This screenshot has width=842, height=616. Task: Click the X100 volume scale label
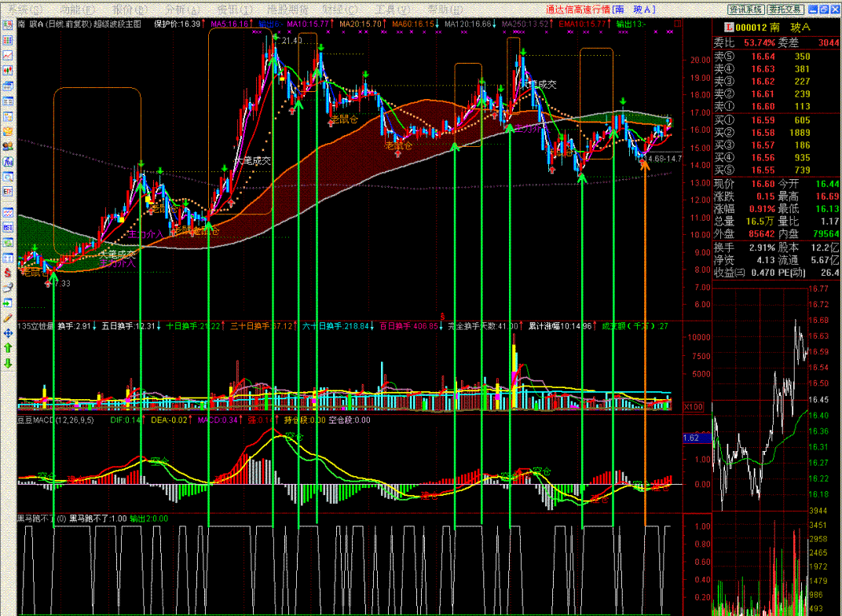click(x=694, y=407)
